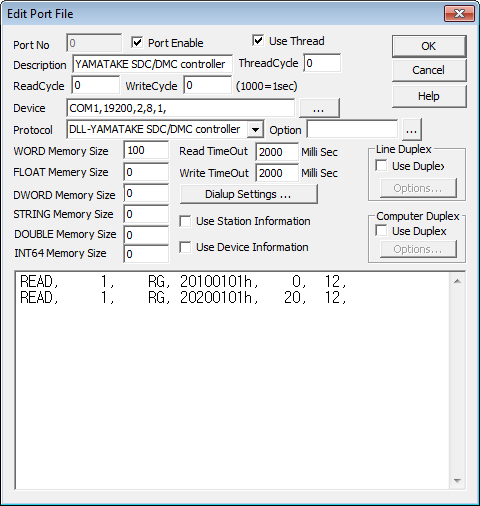
Task: Click the OK button
Action: click(429, 46)
